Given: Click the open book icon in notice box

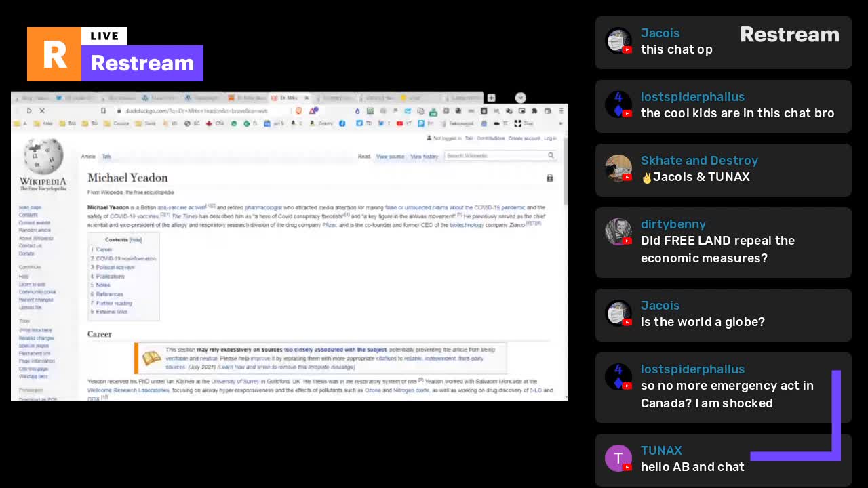Looking at the screenshot, I should (151, 358).
